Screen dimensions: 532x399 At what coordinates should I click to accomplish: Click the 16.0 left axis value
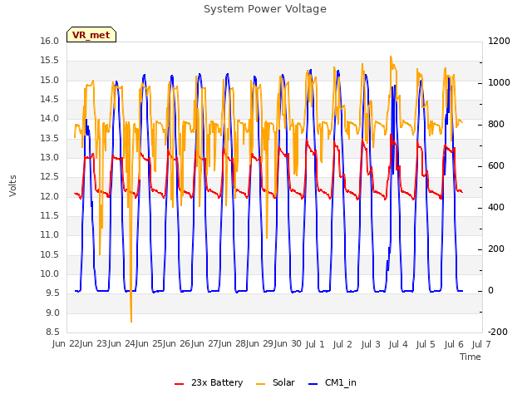pyautogui.click(x=50, y=41)
